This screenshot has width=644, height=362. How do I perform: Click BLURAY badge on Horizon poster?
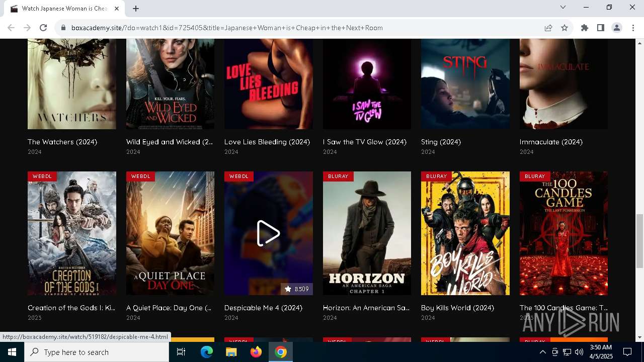[338, 176]
